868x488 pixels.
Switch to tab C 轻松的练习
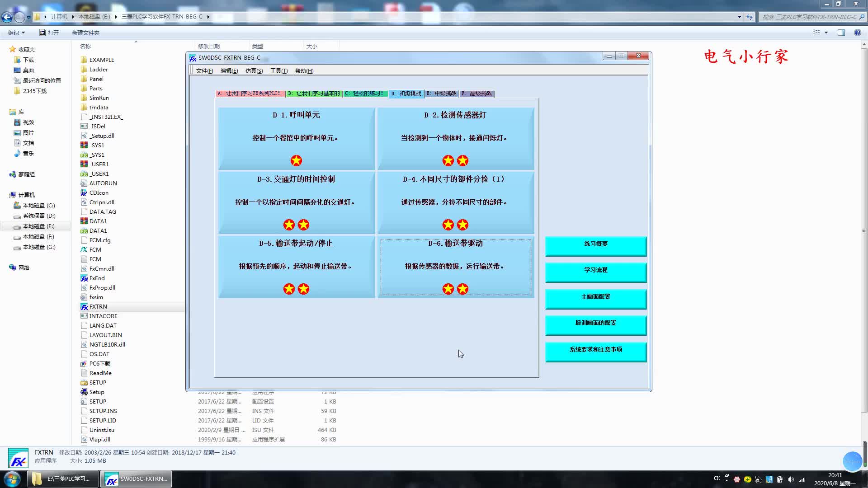click(365, 94)
